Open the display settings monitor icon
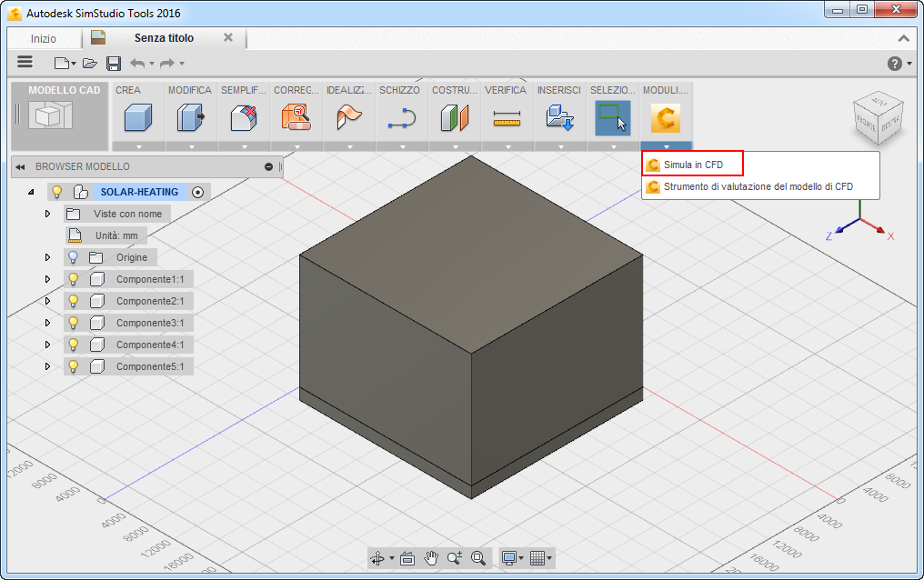Image resolution: width=924 pixels, height=580 pixels. tap(509, 558)
